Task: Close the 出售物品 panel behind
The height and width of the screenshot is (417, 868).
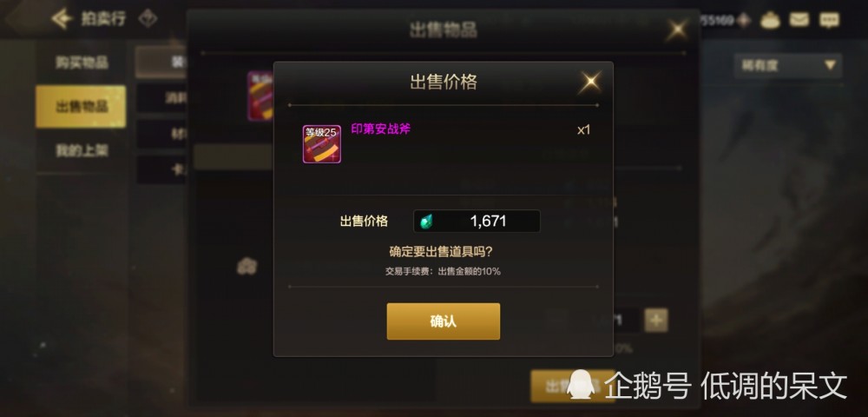Action: [x=676, y=30]
